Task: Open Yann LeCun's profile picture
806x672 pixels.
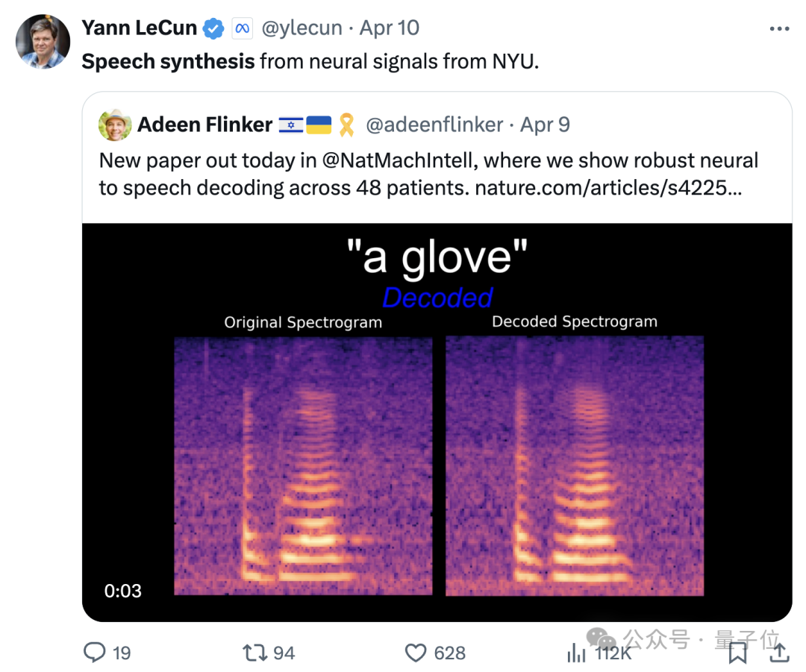Action: (44, 41)
